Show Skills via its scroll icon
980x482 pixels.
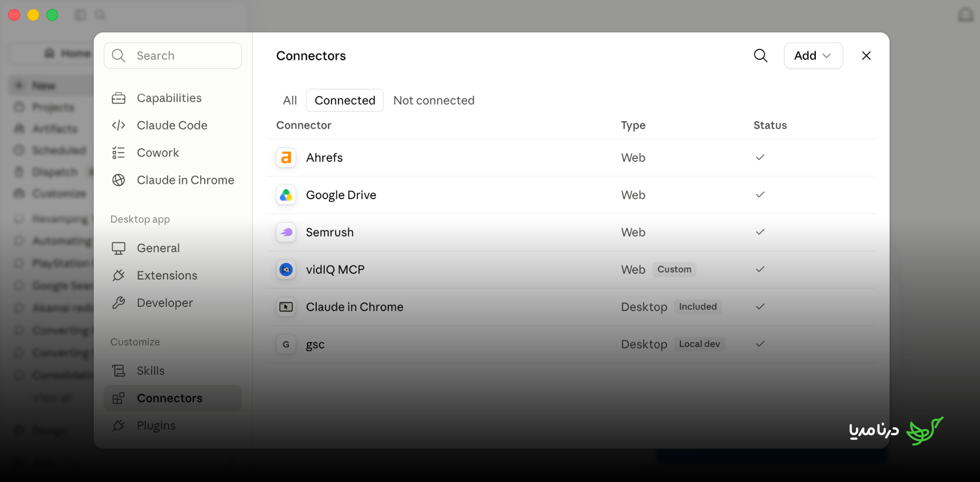(x=119, y=370)
